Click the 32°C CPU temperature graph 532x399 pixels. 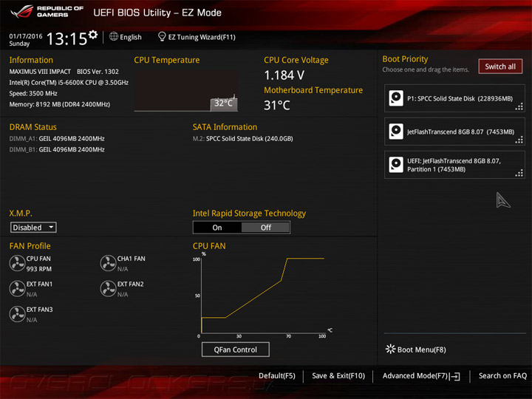(185, 91)
